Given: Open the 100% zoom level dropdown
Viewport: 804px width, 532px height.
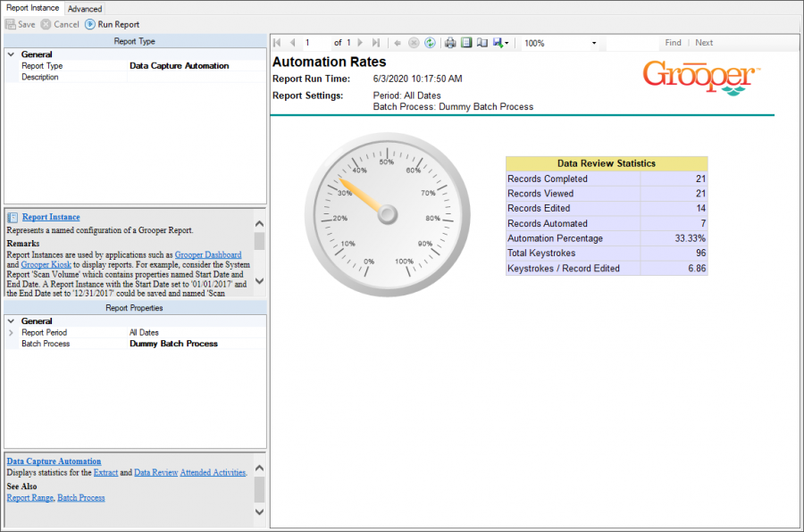Looking at the screenshot, I should [594, 43].
